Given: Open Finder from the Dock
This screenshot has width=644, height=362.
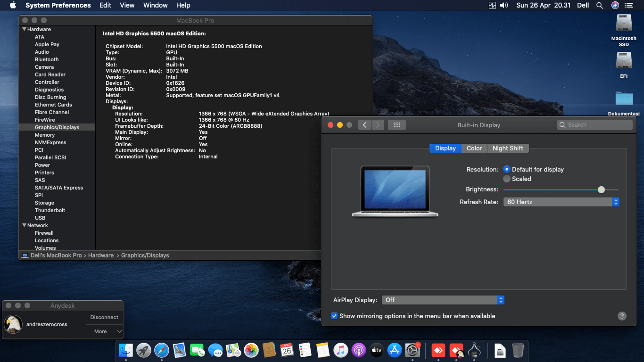Looking at the screenshot, I should (126, 350).
